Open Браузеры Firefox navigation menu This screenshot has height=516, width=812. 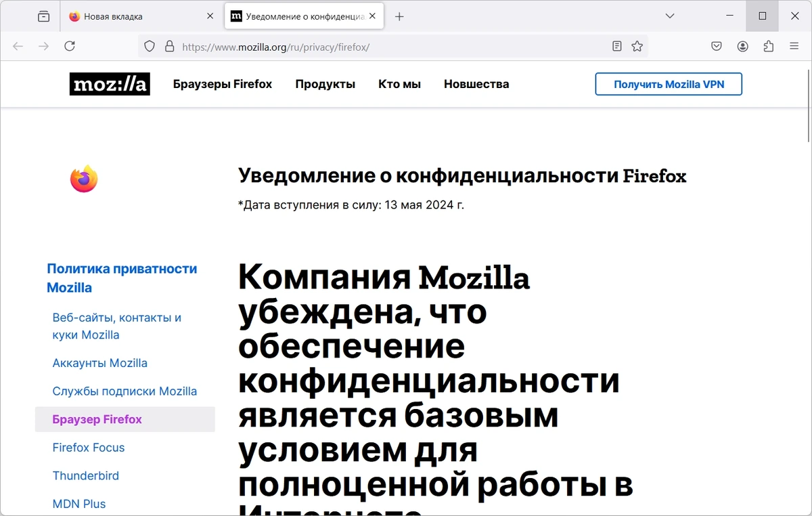223,84
